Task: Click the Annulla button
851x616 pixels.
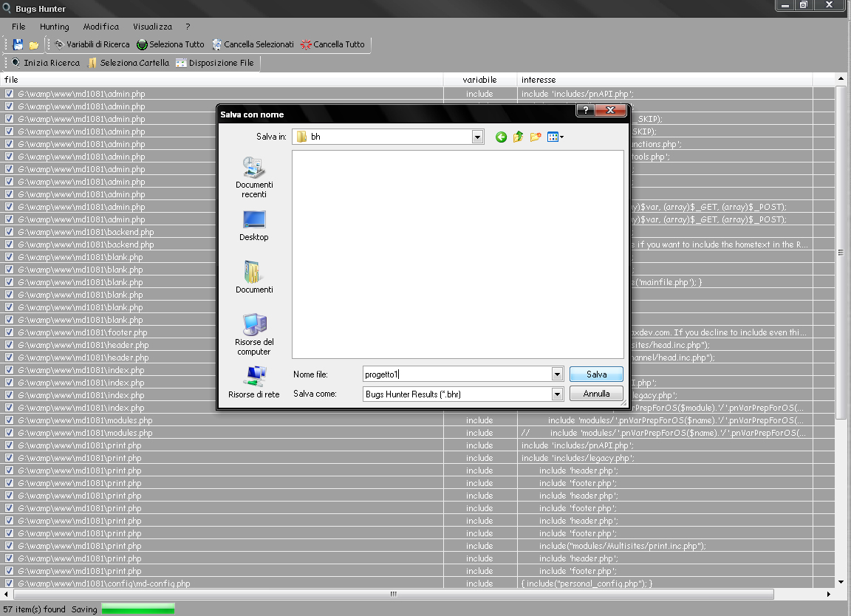Action: click(596, 394)
